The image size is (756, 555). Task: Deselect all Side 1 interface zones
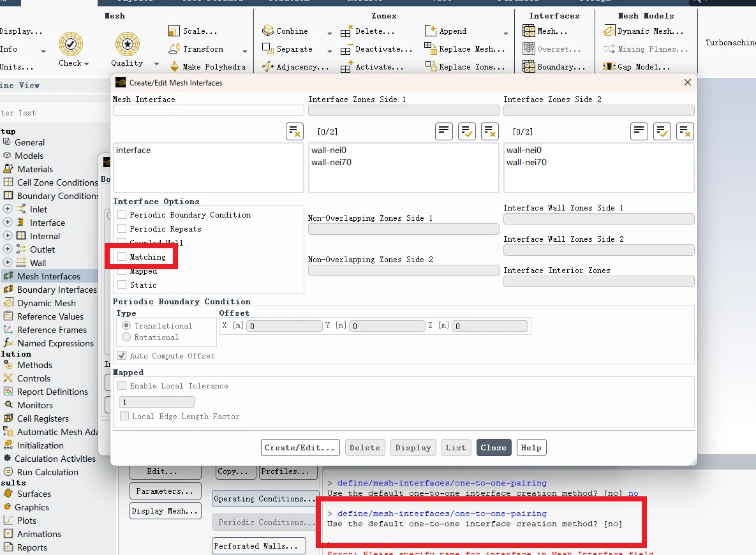click(x=490, y=131)
